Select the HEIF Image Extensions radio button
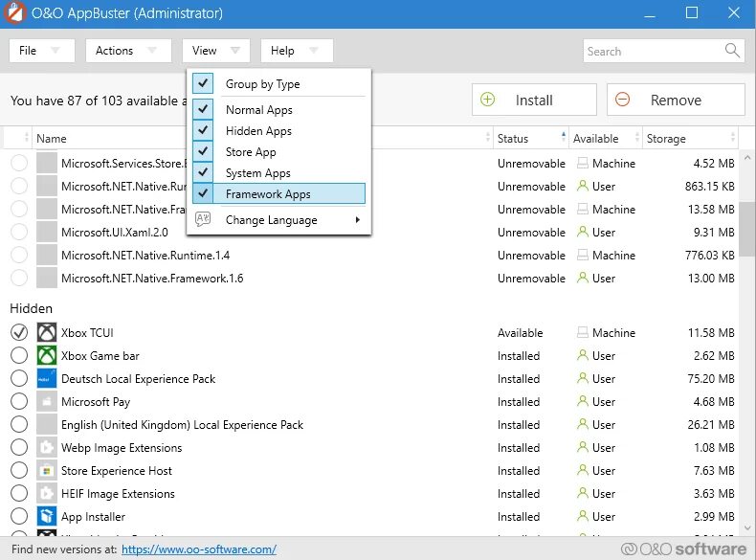 pyautogui.click(x=19, y=493)
